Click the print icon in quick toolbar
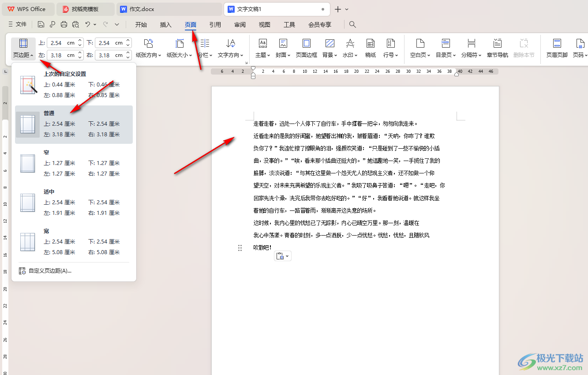 point(64,25)
